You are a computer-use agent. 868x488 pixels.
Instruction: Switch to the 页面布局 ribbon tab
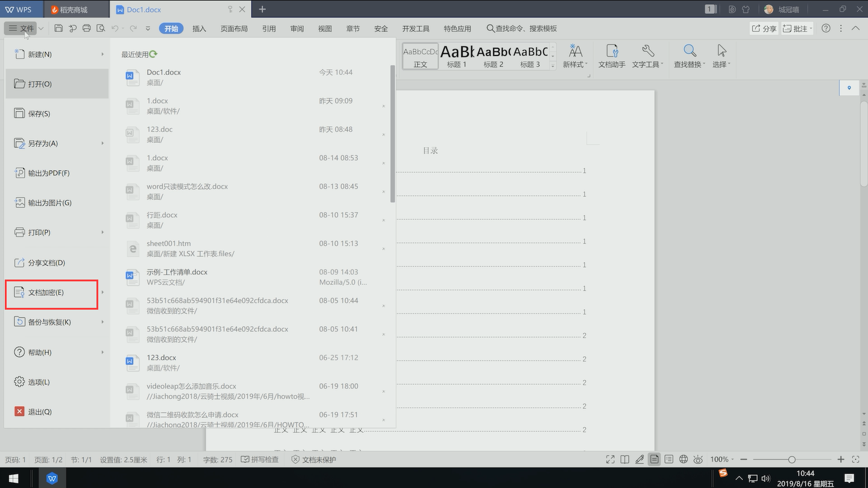pos(234,29)
